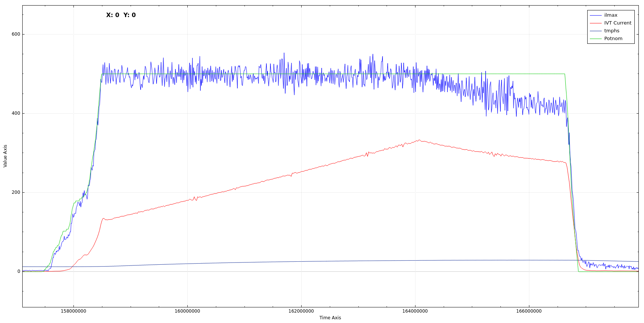Click the ilmax legend entry label
This screenshot has width=644, height=323.
611,15
